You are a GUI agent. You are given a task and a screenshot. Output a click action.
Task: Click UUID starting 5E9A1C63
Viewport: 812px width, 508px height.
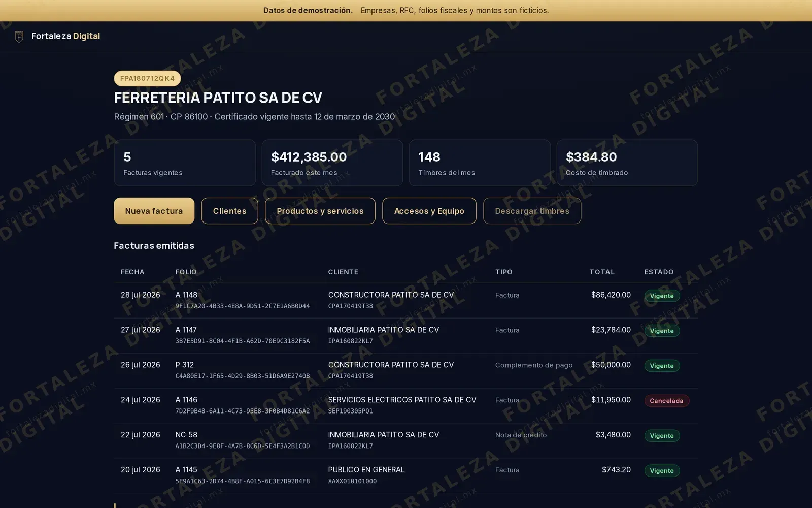[243, 482]
